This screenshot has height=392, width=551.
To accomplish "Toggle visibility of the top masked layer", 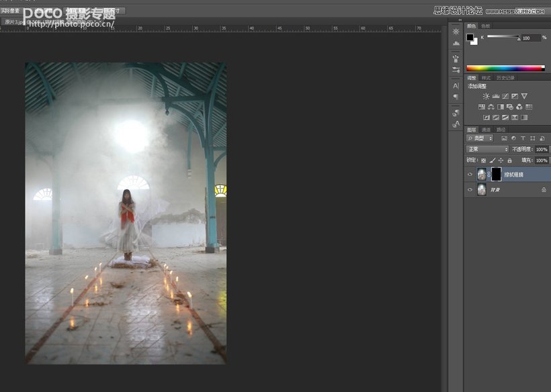I will [470, 174].
